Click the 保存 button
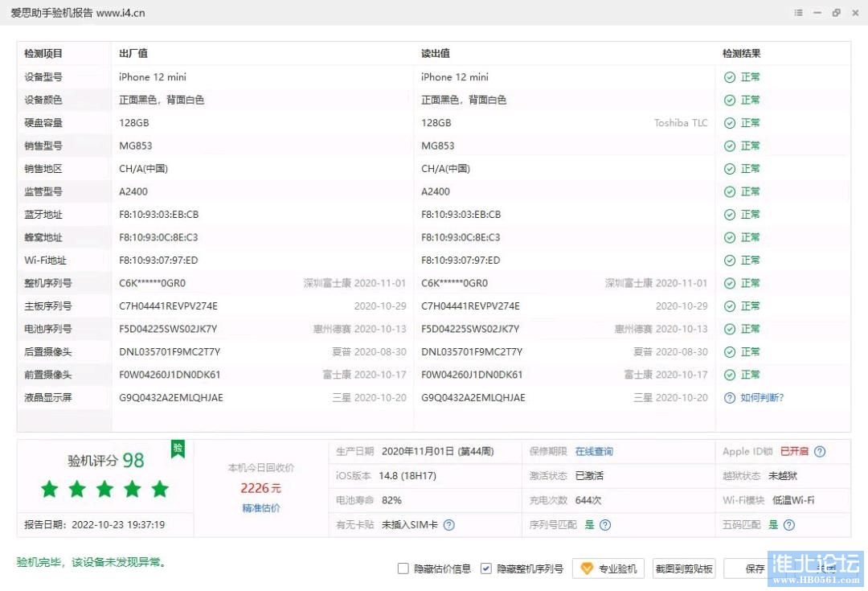 point(755,568)
